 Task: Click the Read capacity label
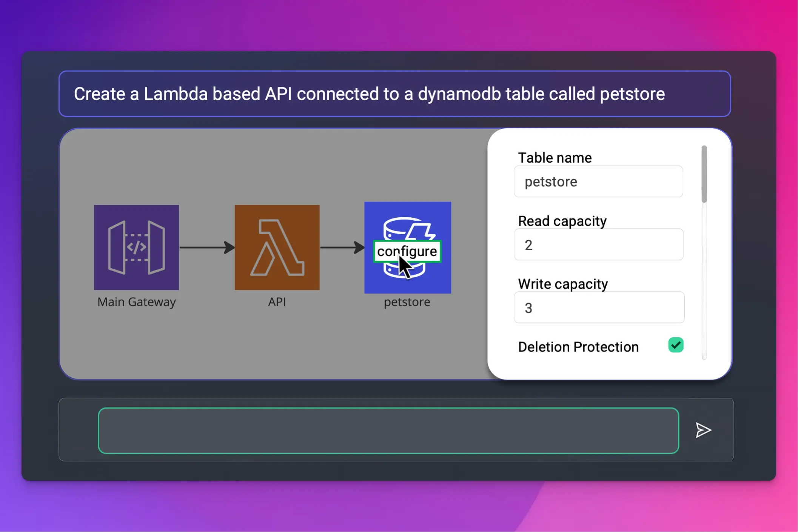(562, 221)
